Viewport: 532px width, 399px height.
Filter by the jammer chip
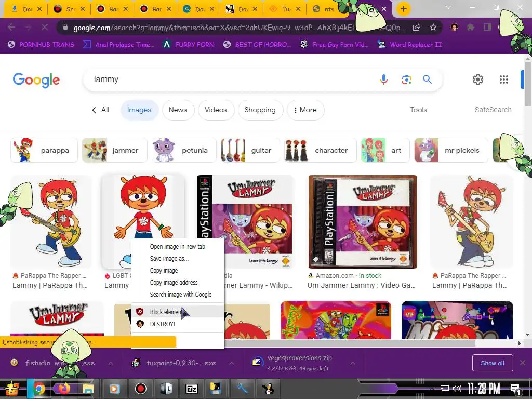pos(115,150)
